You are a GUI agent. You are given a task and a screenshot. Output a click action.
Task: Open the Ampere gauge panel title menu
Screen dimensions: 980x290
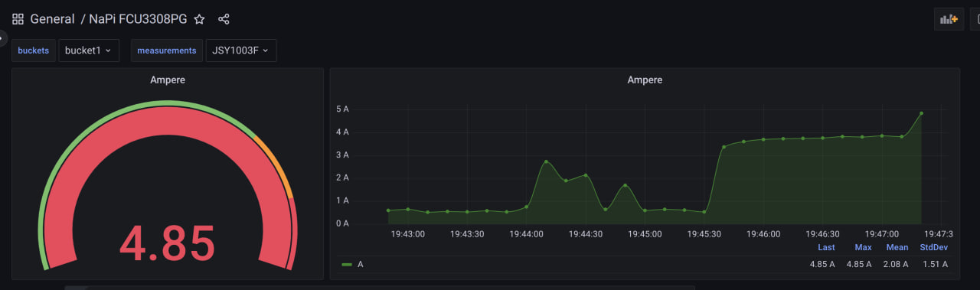pyautogui.click(x=168, y=80)
